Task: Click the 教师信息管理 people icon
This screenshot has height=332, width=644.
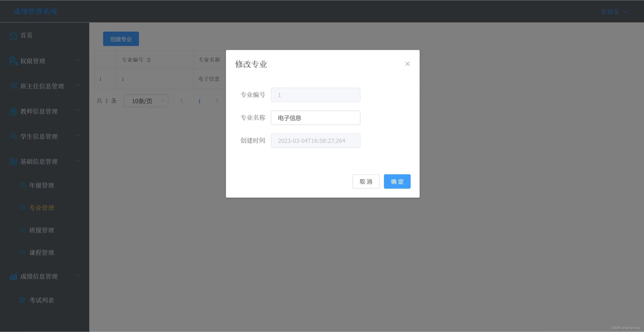Action: click(x=13, y=111)
